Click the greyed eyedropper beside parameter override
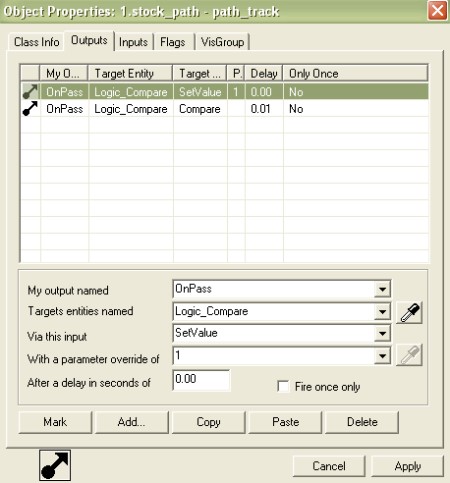This screenshot has width=450, height=483. [409, 355]
